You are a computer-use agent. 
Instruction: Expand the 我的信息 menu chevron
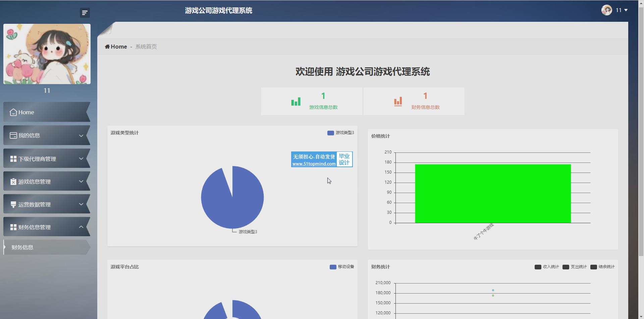click(x=81, y=136)
